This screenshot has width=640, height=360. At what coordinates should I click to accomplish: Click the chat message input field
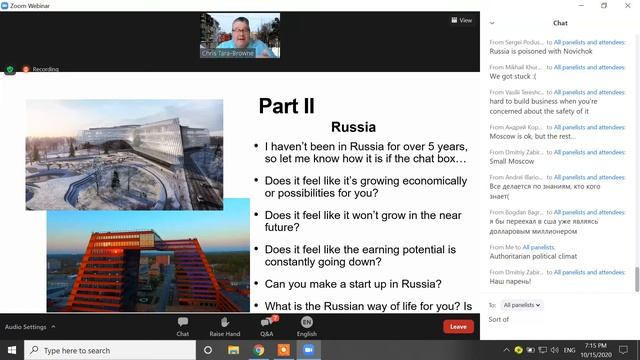pos(559,320)
